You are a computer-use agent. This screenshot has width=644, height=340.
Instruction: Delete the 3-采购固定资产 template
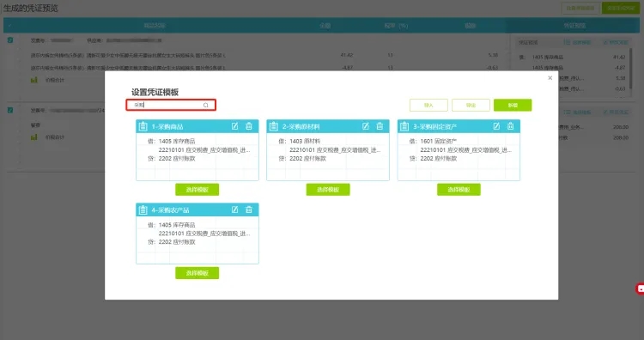(x=511, y=126)
